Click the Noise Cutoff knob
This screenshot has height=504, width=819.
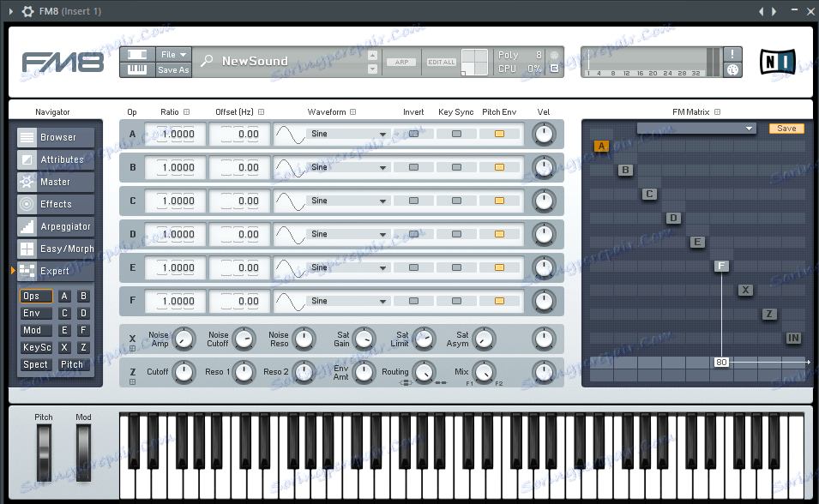[244, 339]
